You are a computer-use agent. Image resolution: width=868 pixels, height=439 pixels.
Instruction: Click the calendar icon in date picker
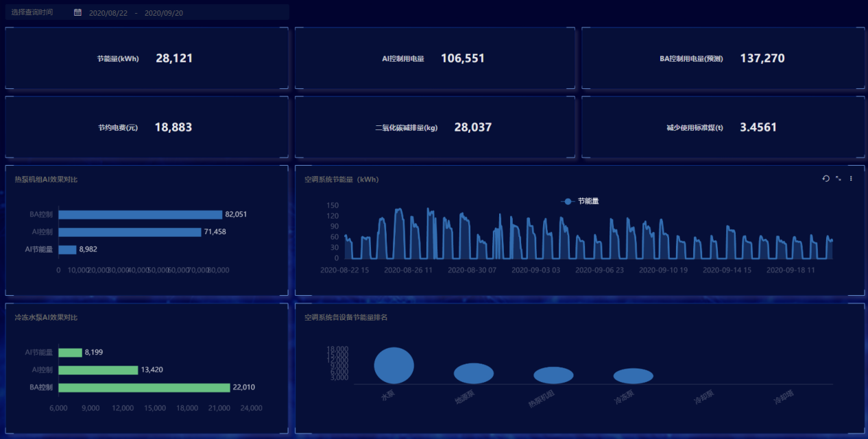click(77, 12)
